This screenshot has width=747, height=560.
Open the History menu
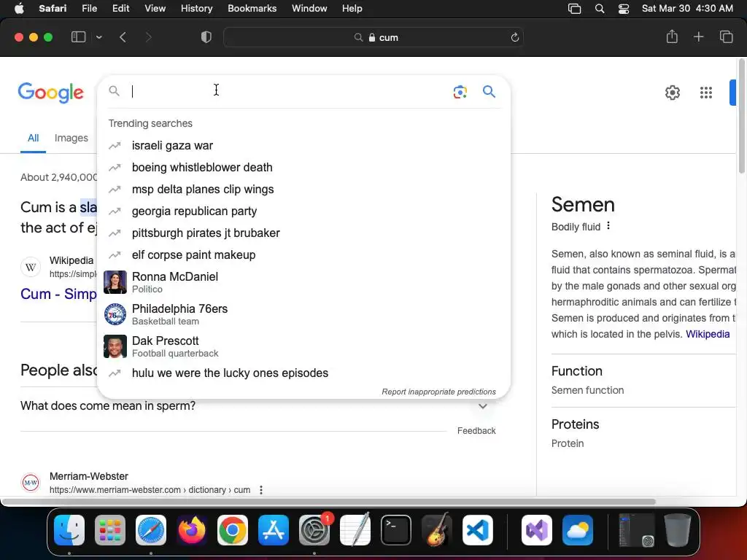196,9
